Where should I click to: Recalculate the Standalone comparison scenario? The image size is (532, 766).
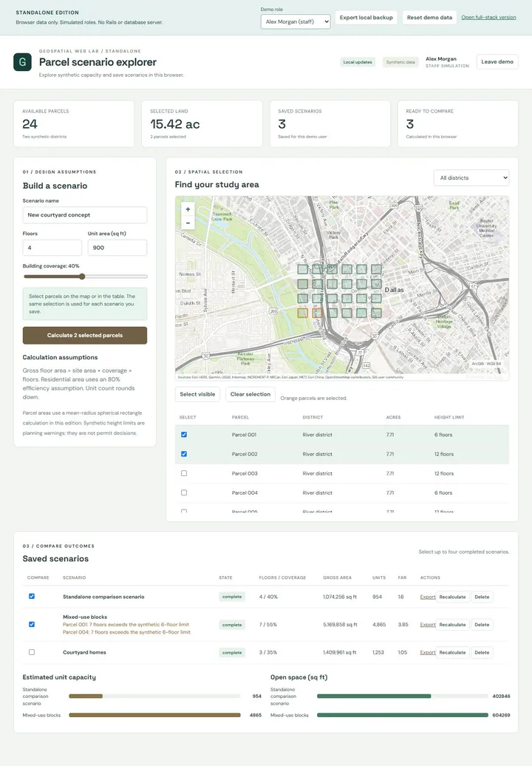tap(452, 597)
